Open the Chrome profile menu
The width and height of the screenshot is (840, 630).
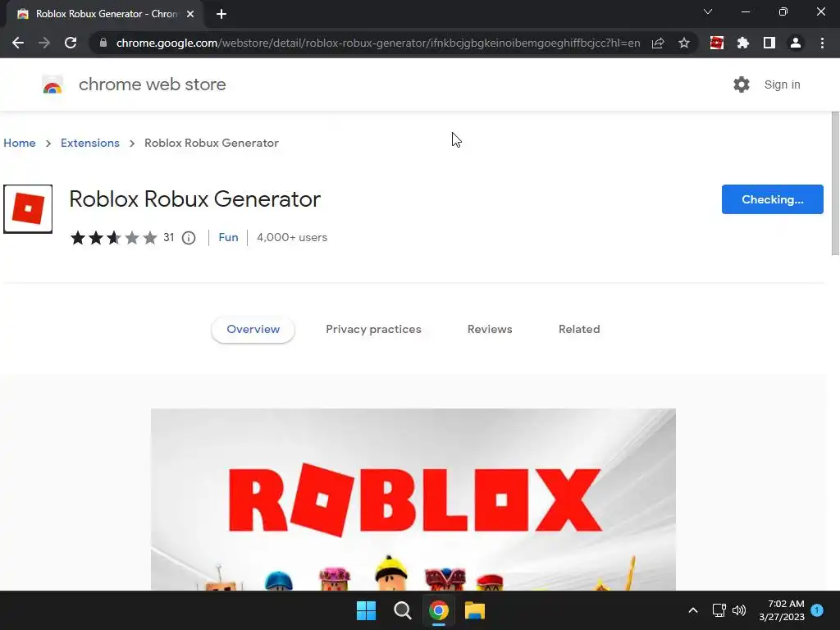(x=796, y=43)
